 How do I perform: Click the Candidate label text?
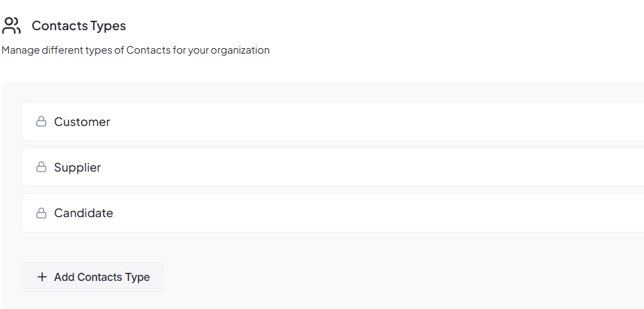pyautogui.click(x=83, y=213)
